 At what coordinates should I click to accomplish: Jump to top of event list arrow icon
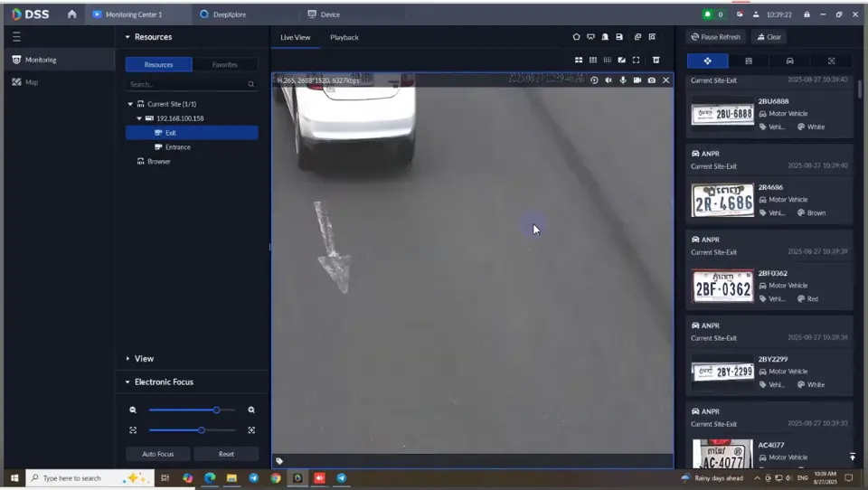853,457
